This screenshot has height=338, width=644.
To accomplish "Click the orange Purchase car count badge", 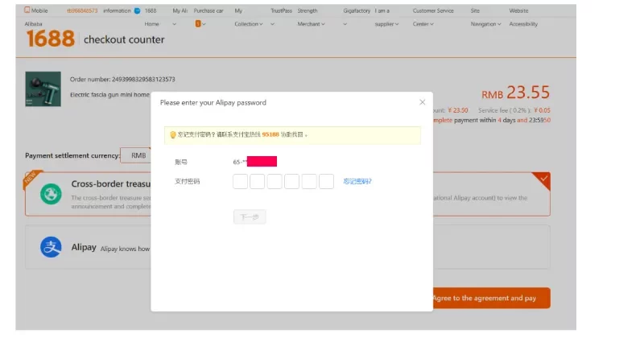I will [x=198, y=24].
